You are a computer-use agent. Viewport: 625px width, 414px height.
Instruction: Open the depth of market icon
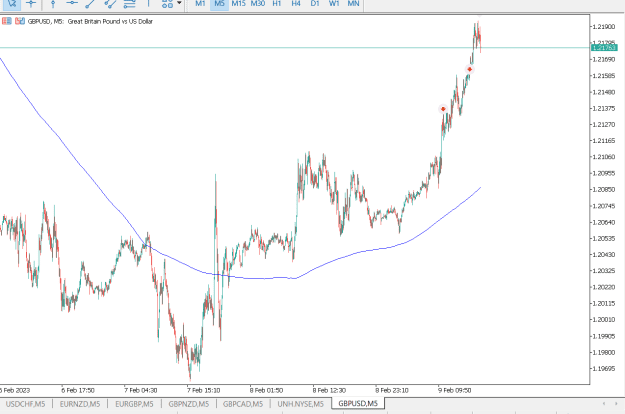click(x=20, y=21)
